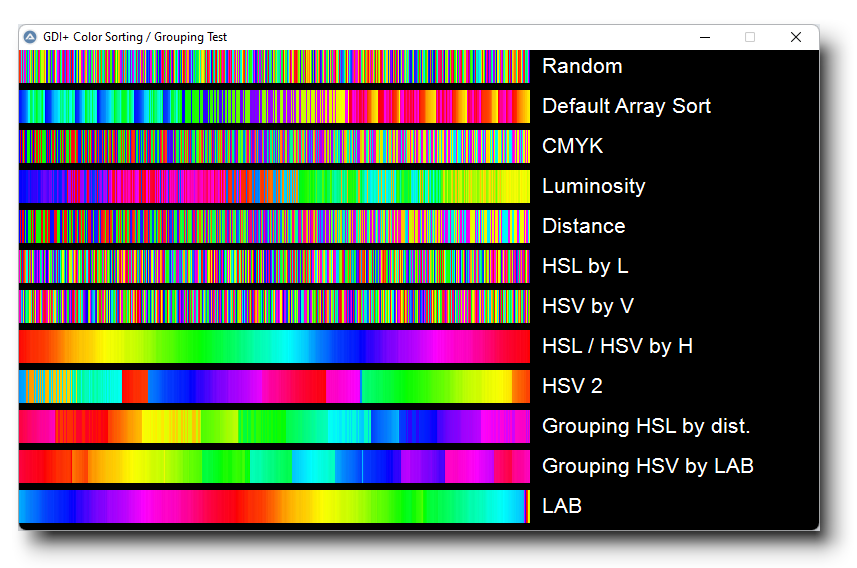Minimize the Color Sorting Test window
Image resolution: width=857 pixels, height=568 pixels.
coord(705,37)
